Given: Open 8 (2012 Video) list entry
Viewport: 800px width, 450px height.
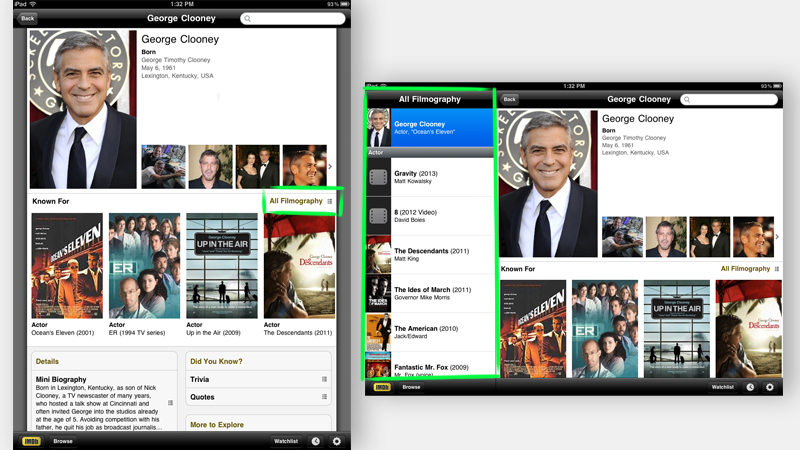Looking at the screenshot, I should [430, 216].
